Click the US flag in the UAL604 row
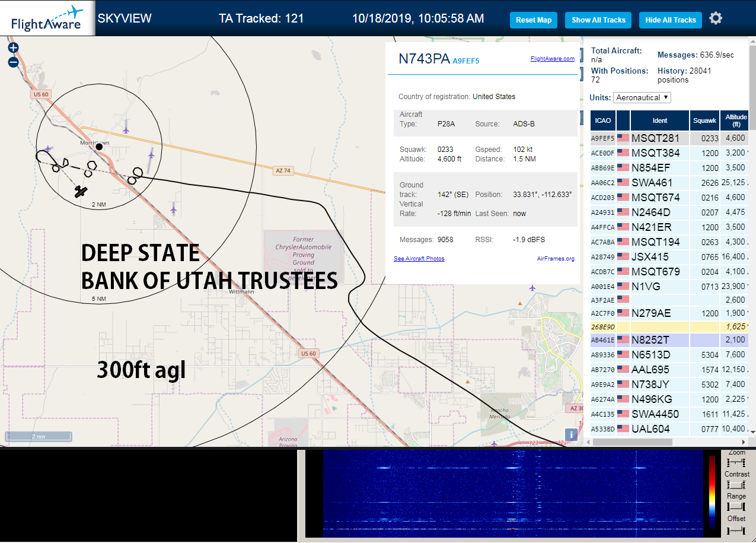 pos(623,428)
